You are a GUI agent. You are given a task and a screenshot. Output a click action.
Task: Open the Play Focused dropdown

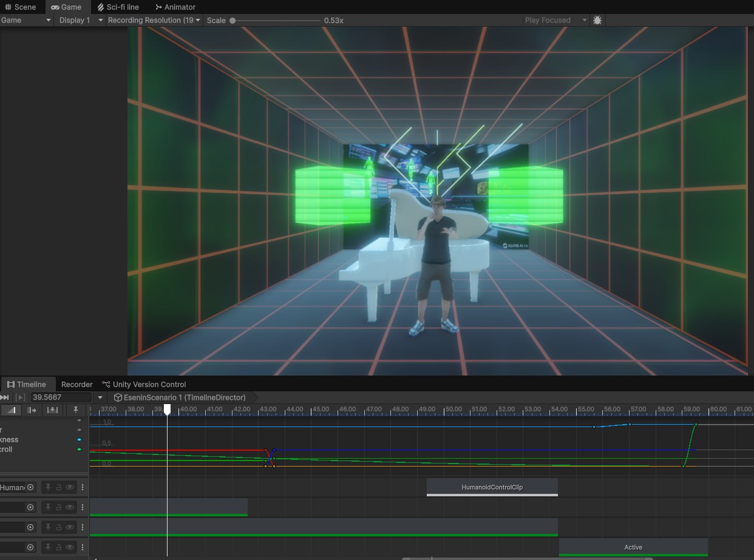click(x=555, y=20)
